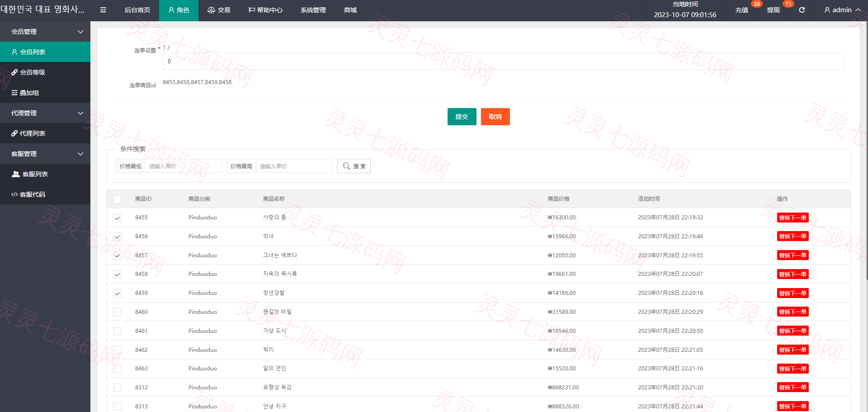Select 客服代码 in the sidebar
Viewport: 868px width, 412px height.
click(45, 194)
